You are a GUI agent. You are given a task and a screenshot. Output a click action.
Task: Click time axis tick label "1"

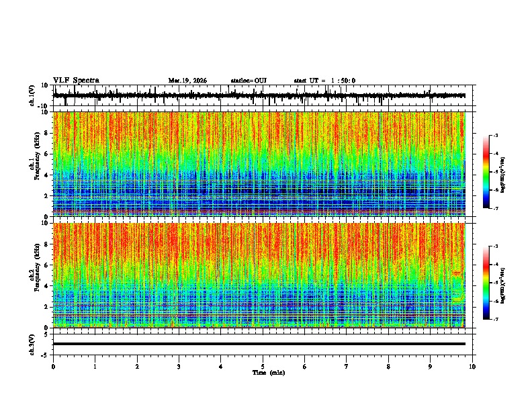[x=95, y=367]
